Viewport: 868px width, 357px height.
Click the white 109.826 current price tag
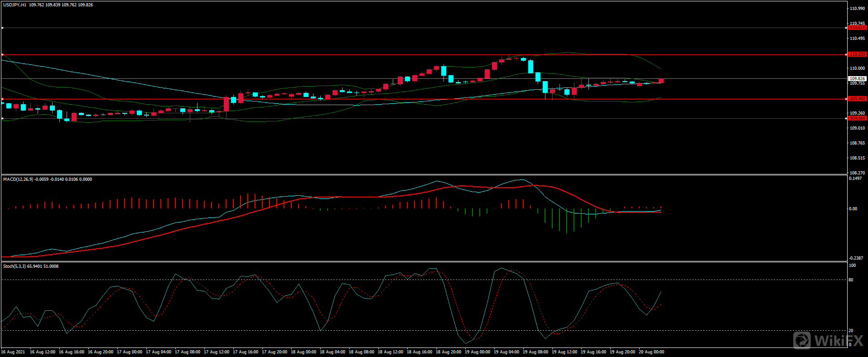click(x=857, y=78)
